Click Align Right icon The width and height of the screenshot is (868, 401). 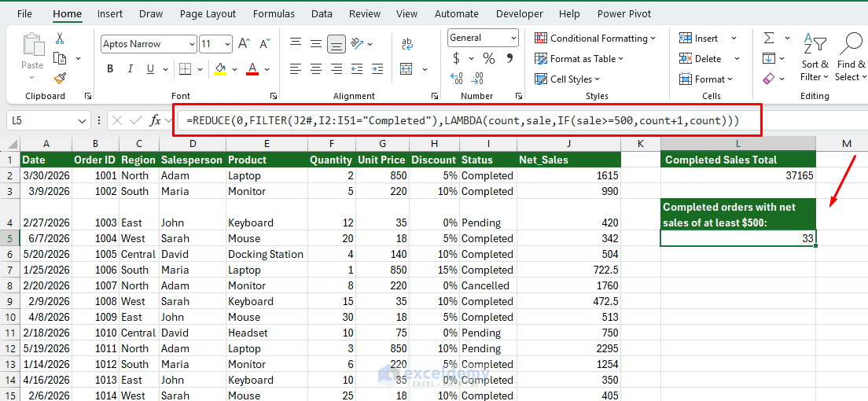(336, 69)
